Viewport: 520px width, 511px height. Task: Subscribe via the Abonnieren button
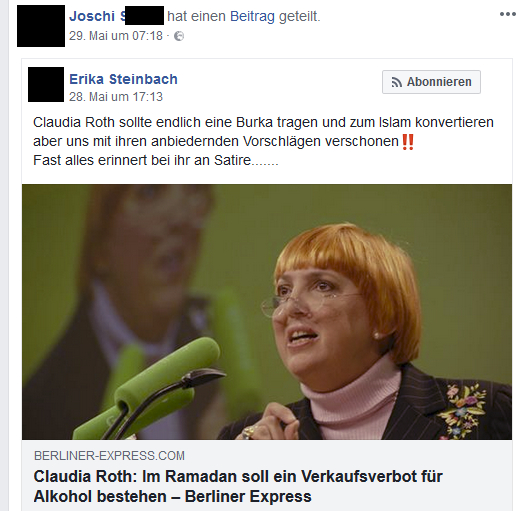[x=431, y=82]
